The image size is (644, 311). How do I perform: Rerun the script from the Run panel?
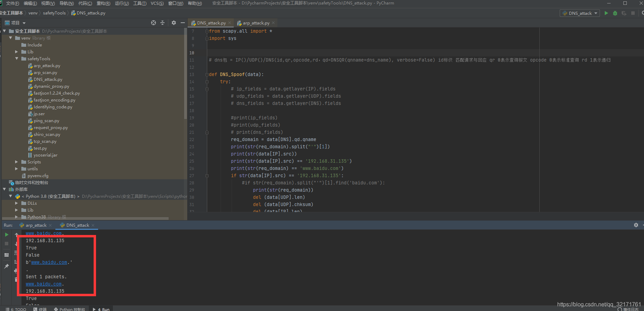[x=7, y=235]
